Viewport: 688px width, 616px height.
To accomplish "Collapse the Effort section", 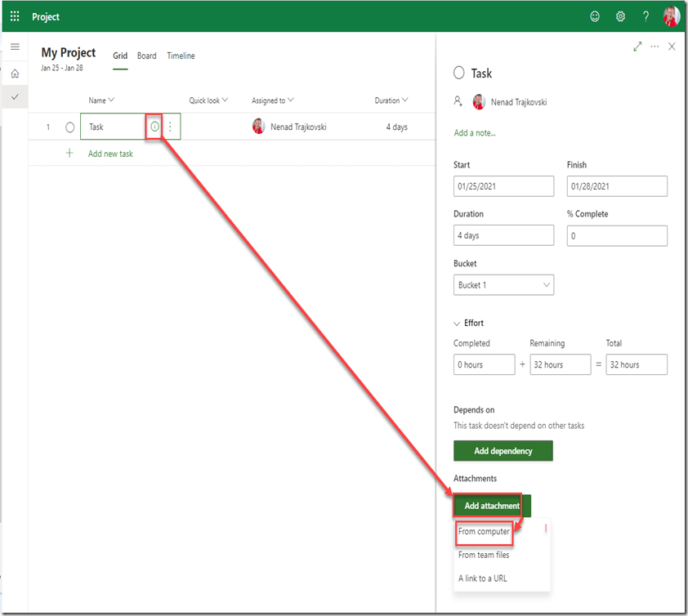I will coord(458,324).
